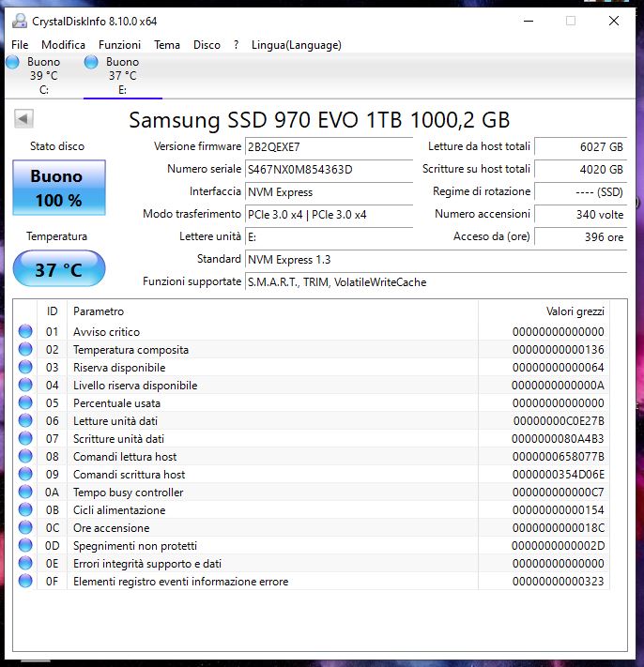Click status orb for Letture unità dati
The height and width of the screenshot is (667, 644).
tap(25, 420)
